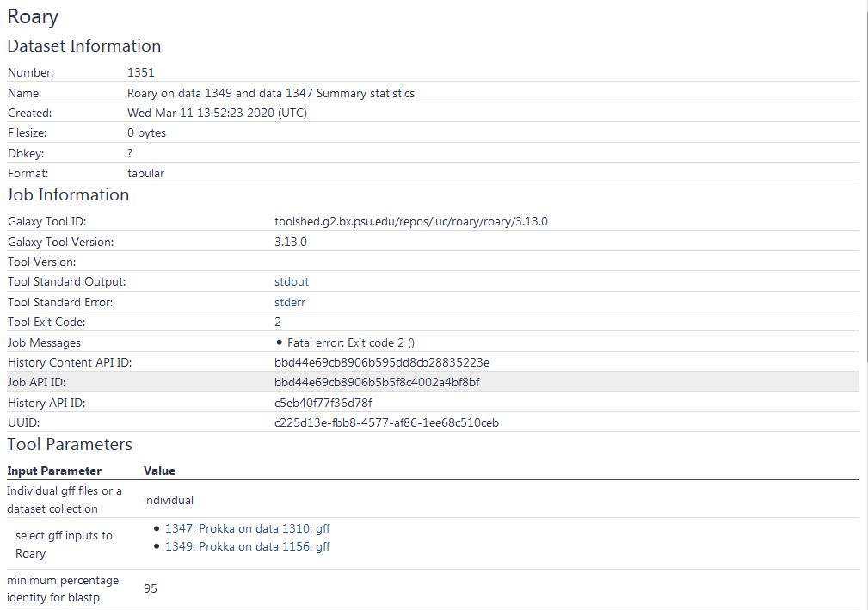This screenshot has height=610, width=868.
Task: Select the format value 'tabular'
Action: 145,173
